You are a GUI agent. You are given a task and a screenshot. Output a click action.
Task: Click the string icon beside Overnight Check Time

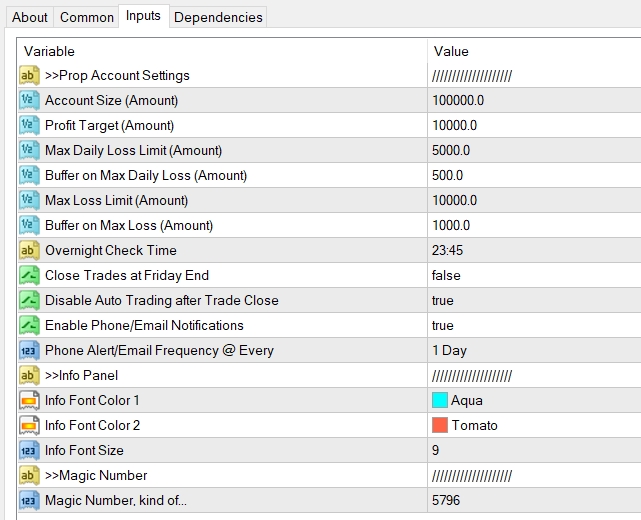29,251
